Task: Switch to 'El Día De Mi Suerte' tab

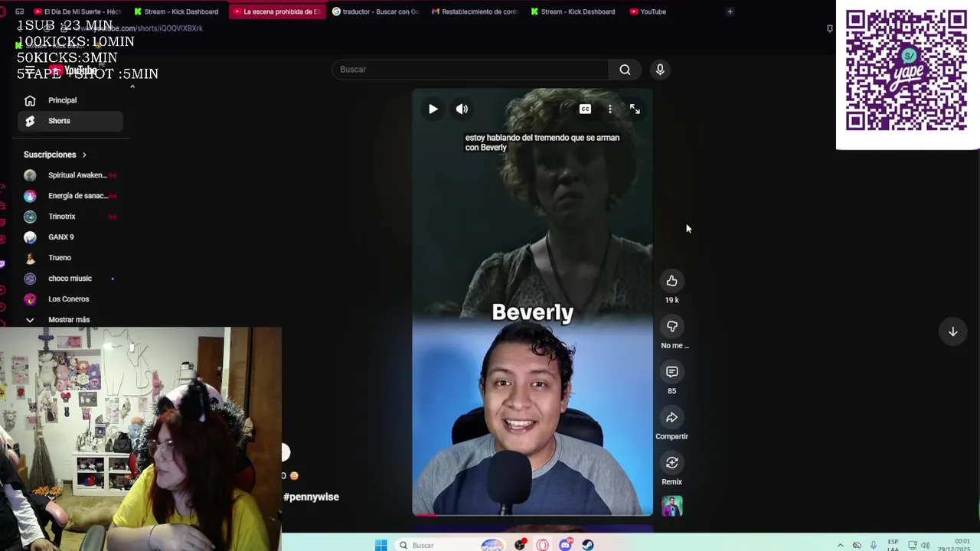Action: click(x=77, y=11)
